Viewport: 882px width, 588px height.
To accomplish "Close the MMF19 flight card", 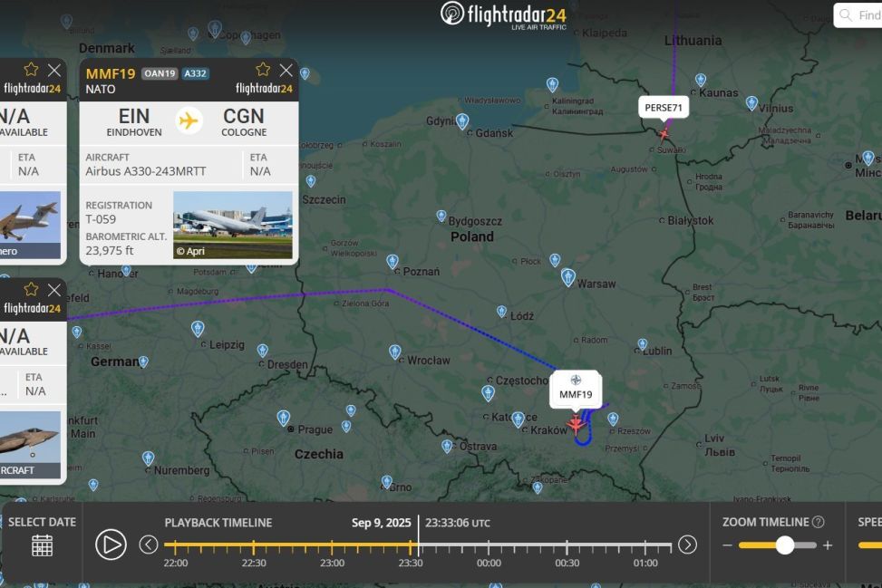I will [x=286, y=71].
